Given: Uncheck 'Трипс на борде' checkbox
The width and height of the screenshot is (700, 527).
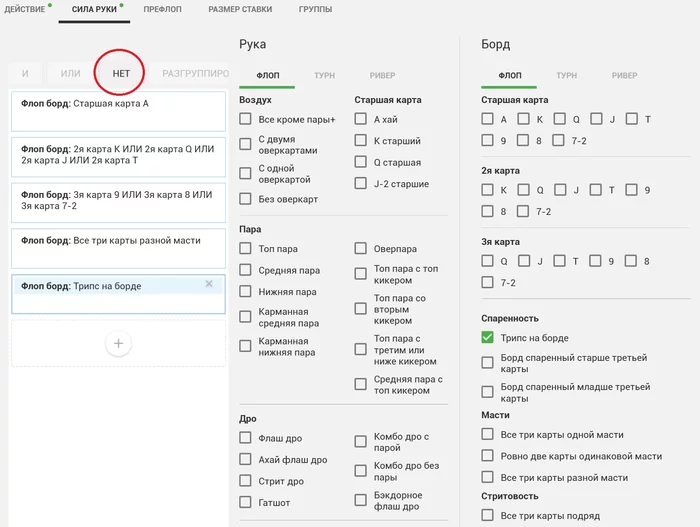Looking at the screenshot, I should pyautogui.click(x=488, y=338).
